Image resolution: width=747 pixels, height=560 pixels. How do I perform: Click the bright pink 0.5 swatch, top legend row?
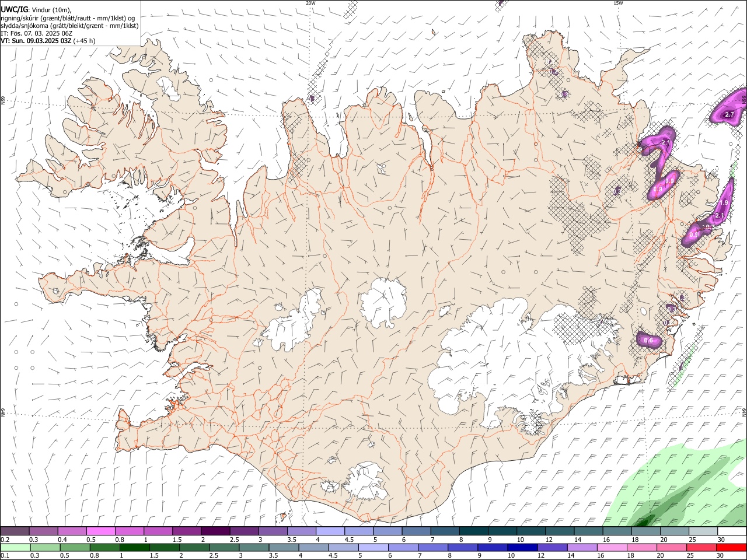(101, 531)
